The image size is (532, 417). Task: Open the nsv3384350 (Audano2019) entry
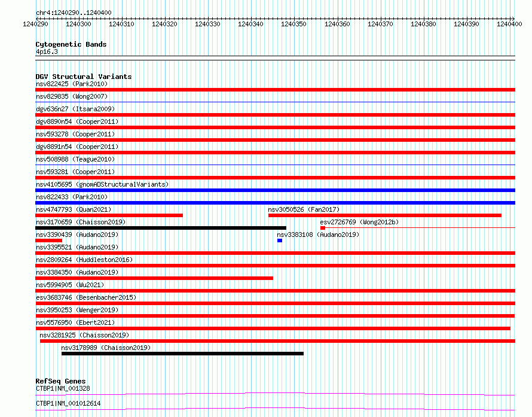(x=77, y=272)
